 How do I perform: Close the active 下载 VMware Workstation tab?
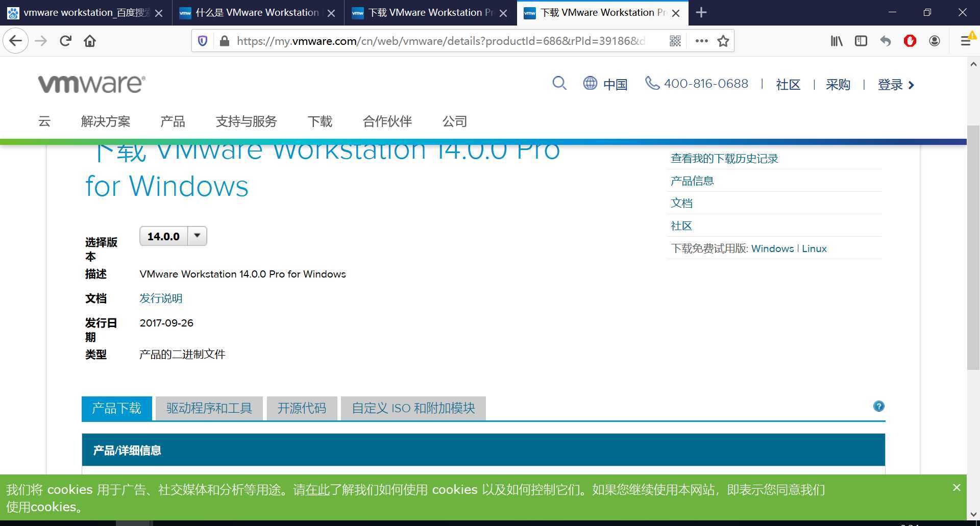coord(676,13)
